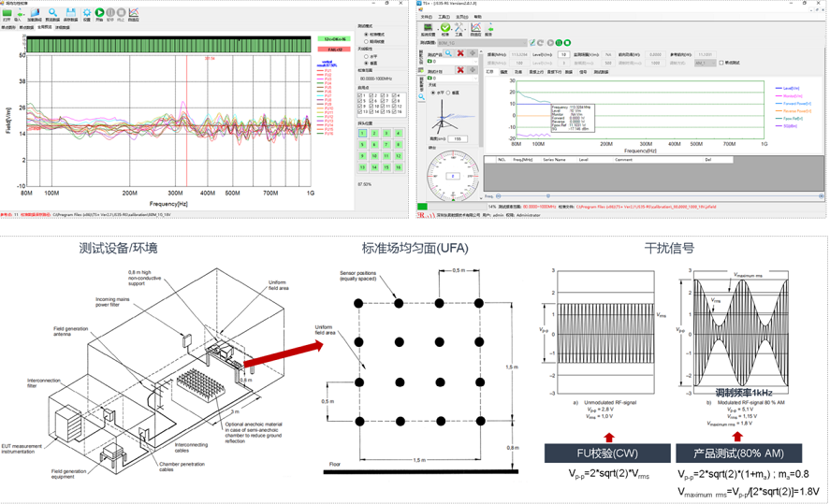Open test product dropdown showing 0
This screenshot has width=830, height=504.
[x=453, y=62]
